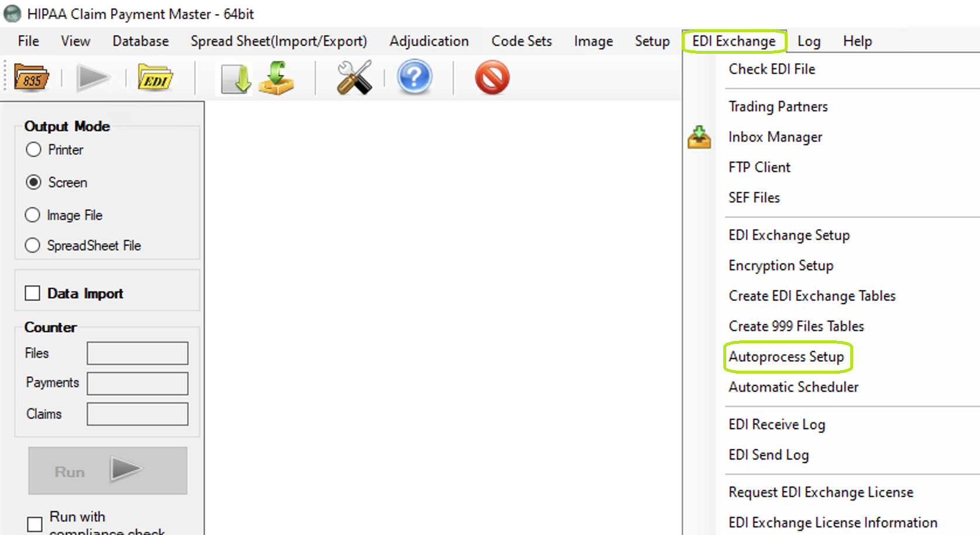Choose Create EDI Exchange Tables entry
This screenshot has height=535, width=980.
pyautogui.click(x=812, y=296)
